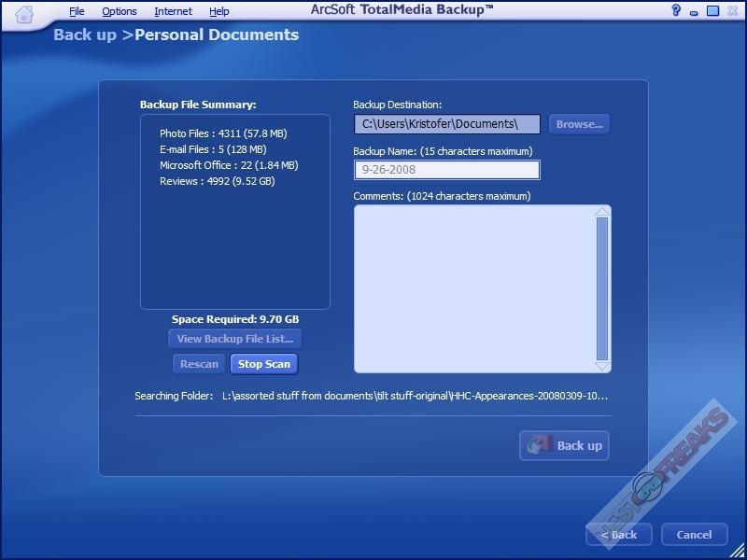The width and height of the screenshot is (747, 560).
Task: Click the Cancel button
Action: [x=694, y=535]
